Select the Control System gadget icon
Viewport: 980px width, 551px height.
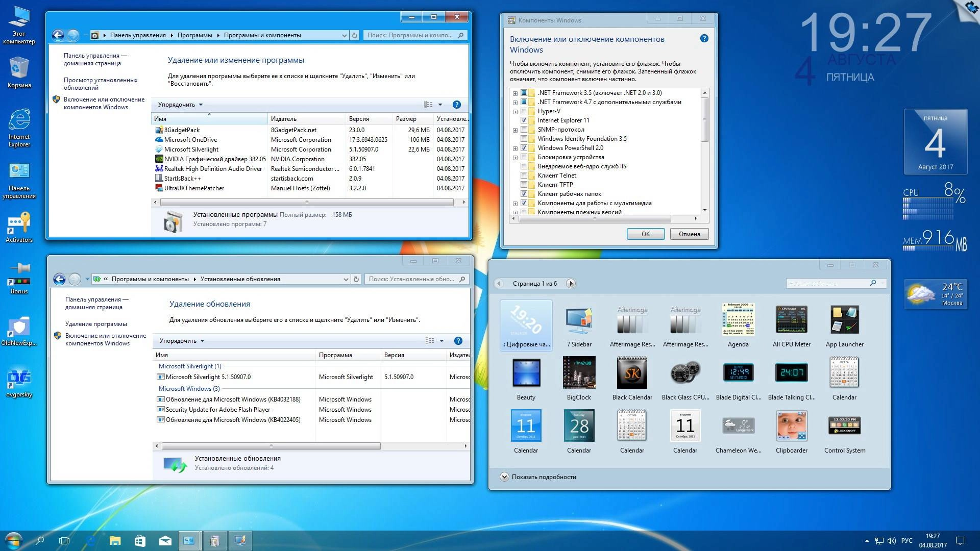tap(844, 425)
